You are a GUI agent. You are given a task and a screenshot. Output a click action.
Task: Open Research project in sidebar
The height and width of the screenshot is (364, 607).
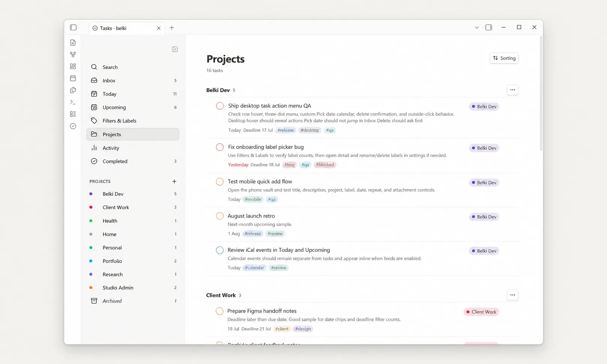(x=133, y=274)
